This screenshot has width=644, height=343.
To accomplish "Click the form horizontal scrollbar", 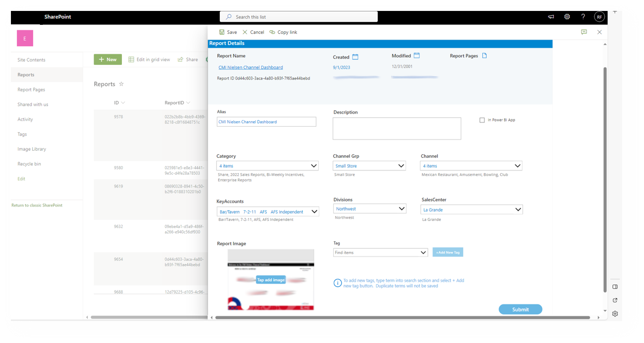I will [402, 317].
